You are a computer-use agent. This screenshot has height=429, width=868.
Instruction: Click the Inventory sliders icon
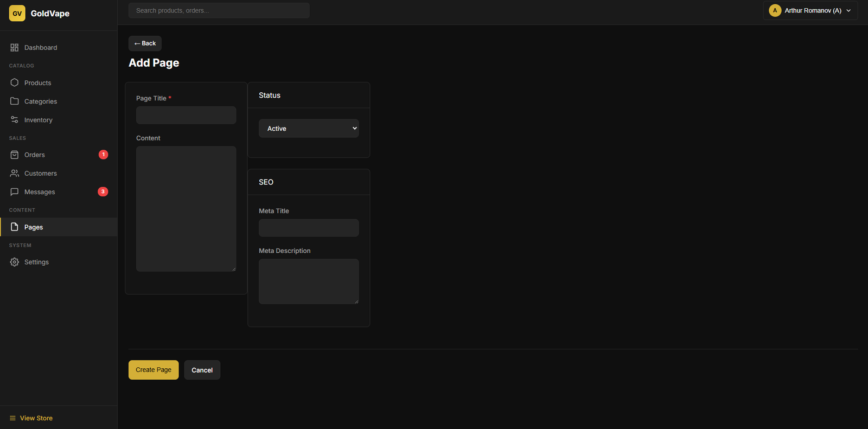click(15, 120)
